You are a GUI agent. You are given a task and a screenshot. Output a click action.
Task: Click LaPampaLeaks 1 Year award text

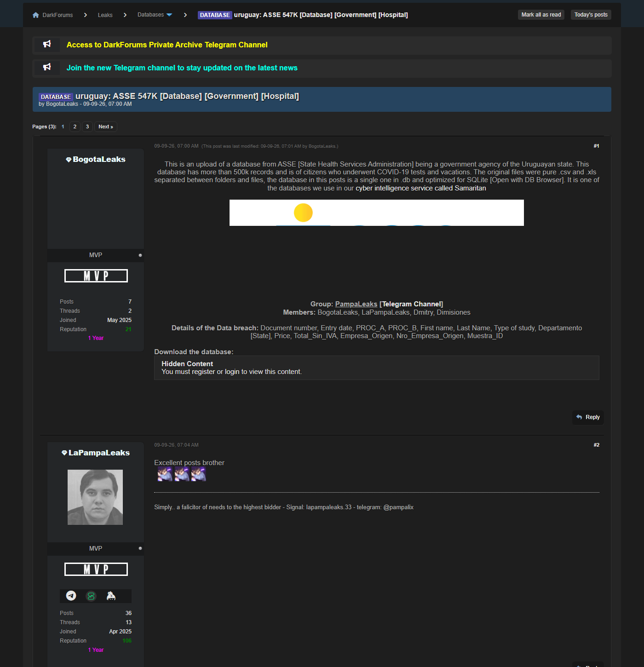tap(96, 650)
